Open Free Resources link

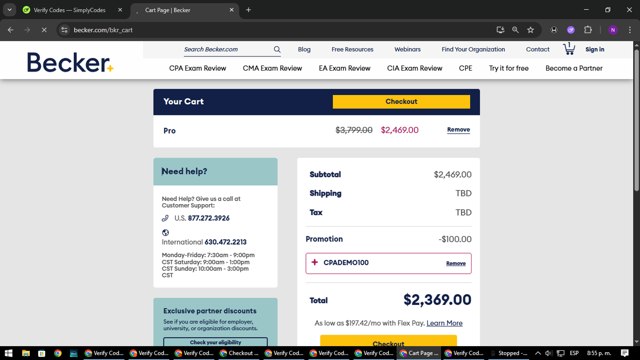(352, 49)
